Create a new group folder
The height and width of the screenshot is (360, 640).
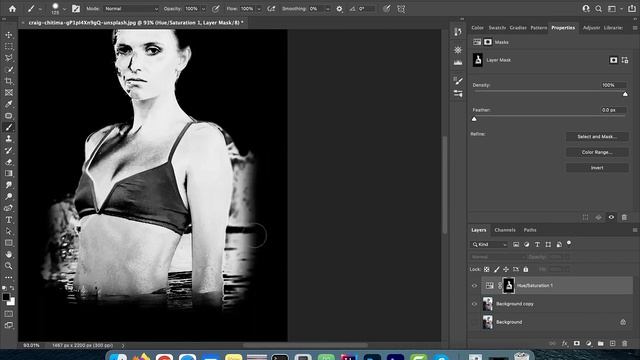(600, 344)
